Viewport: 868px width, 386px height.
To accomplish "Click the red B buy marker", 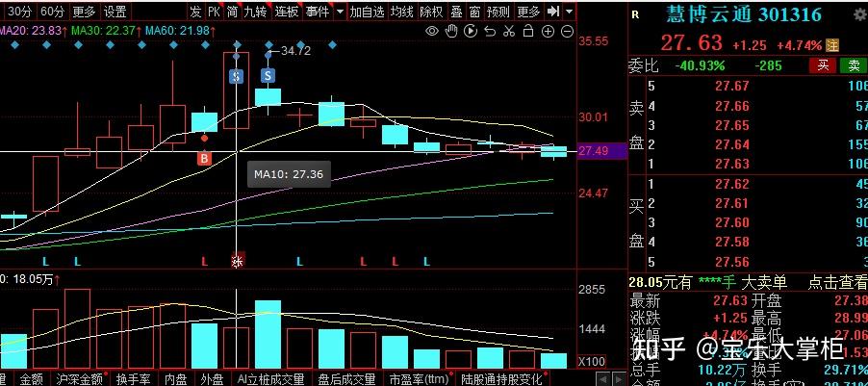I will pyautogui.click(x=204, y=158).
